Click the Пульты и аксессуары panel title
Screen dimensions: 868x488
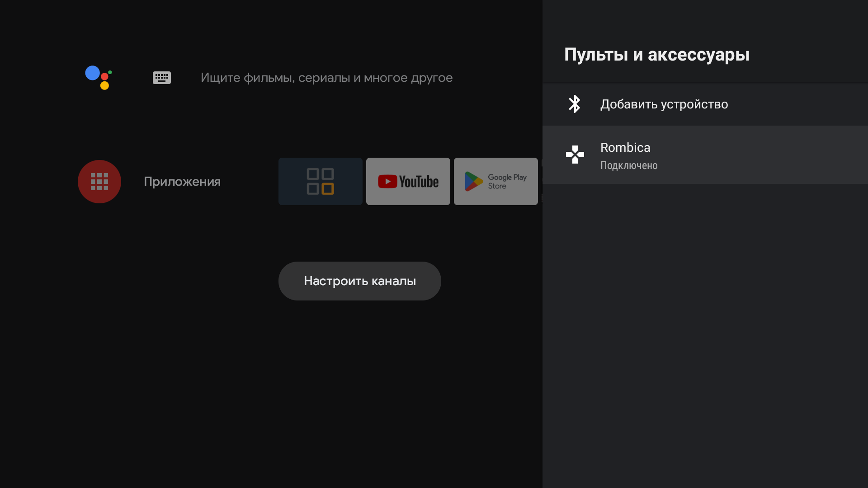(656, 55)
